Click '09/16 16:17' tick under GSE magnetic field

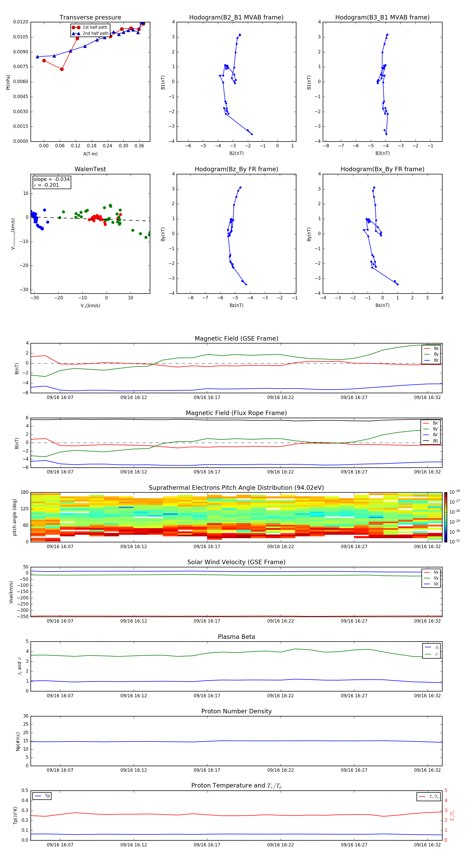pos(207,398)
